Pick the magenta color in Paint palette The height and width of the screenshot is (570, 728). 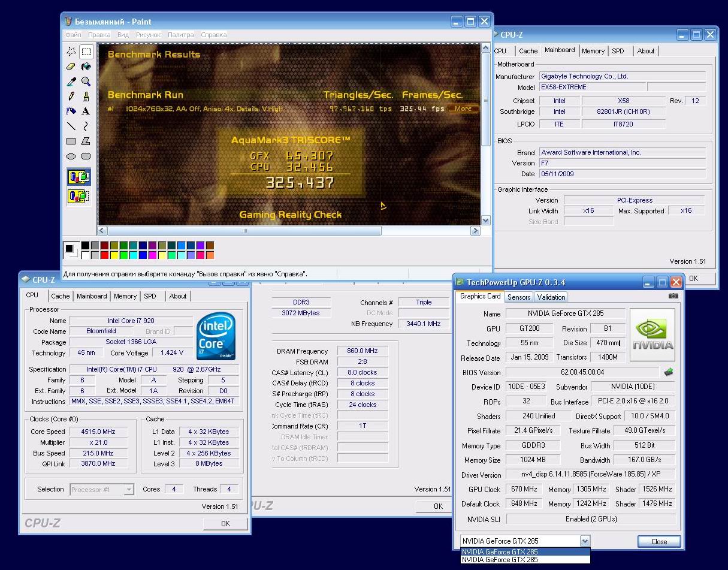pos(152,255)
